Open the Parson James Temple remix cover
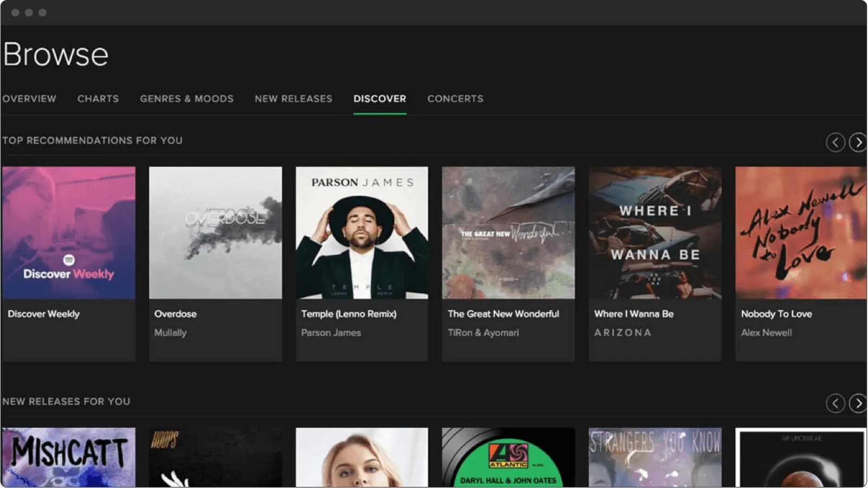The width and height of the screenshot is (868, 488). 362,232
